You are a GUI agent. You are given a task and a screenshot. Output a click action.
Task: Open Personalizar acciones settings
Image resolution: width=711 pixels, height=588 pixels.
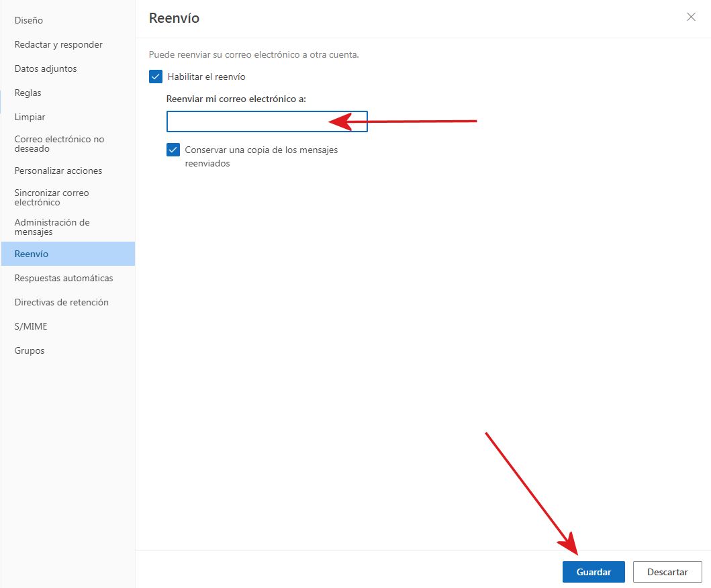[x=68, y=170]
